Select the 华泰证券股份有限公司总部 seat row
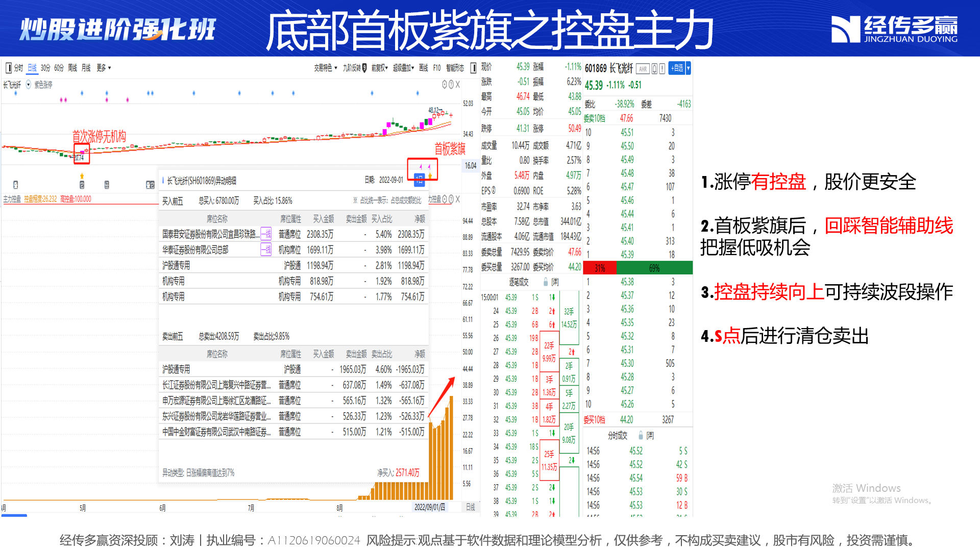The width and height of the screenshot is (980, 551). tap(293, 250)
